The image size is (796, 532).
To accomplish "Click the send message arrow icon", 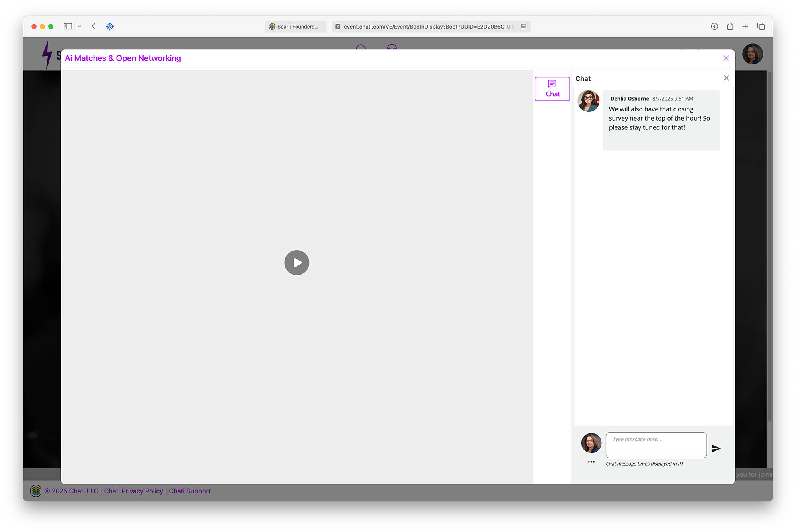I will click(716, 448).
